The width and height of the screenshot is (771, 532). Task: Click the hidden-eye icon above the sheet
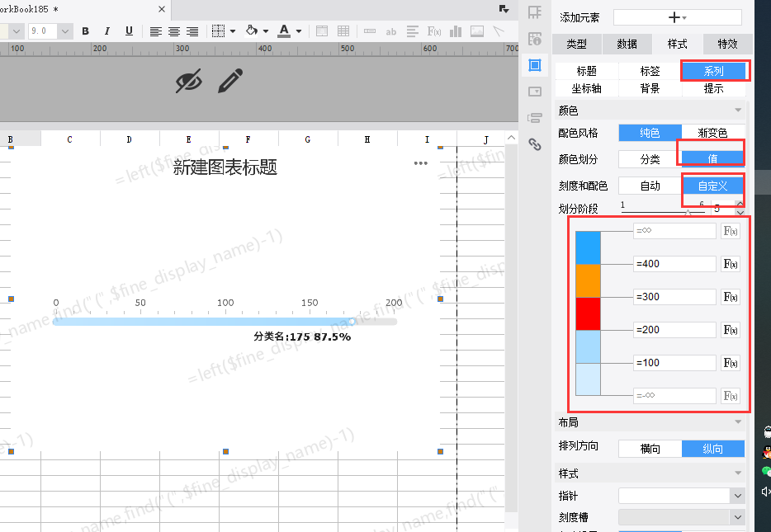click(x=189, y=81)
